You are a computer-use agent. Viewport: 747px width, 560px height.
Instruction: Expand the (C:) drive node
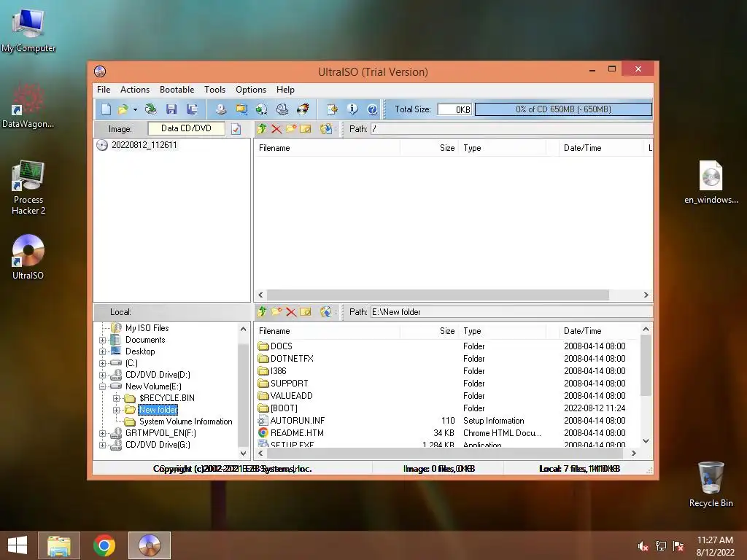point(102,363)
